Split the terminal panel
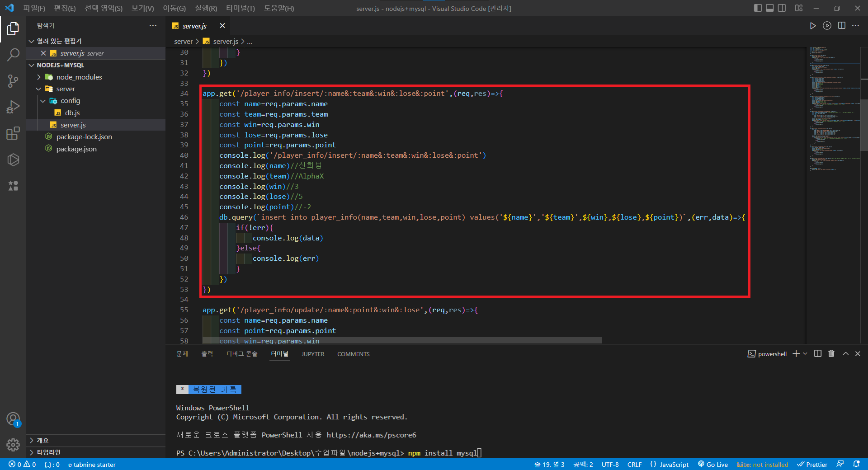The width and height of the screenshot is (868, 470). click(x=818, y=354)
